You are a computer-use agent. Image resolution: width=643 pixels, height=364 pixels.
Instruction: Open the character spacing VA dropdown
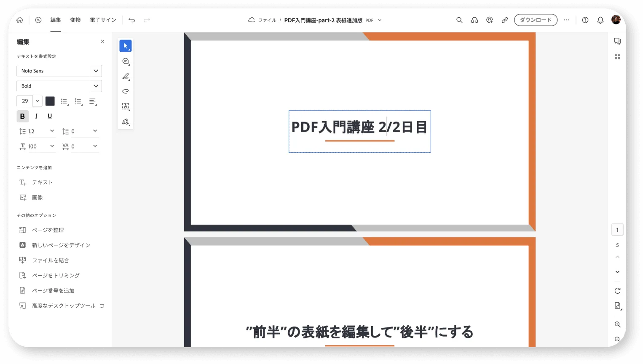[x=95, y=146]
